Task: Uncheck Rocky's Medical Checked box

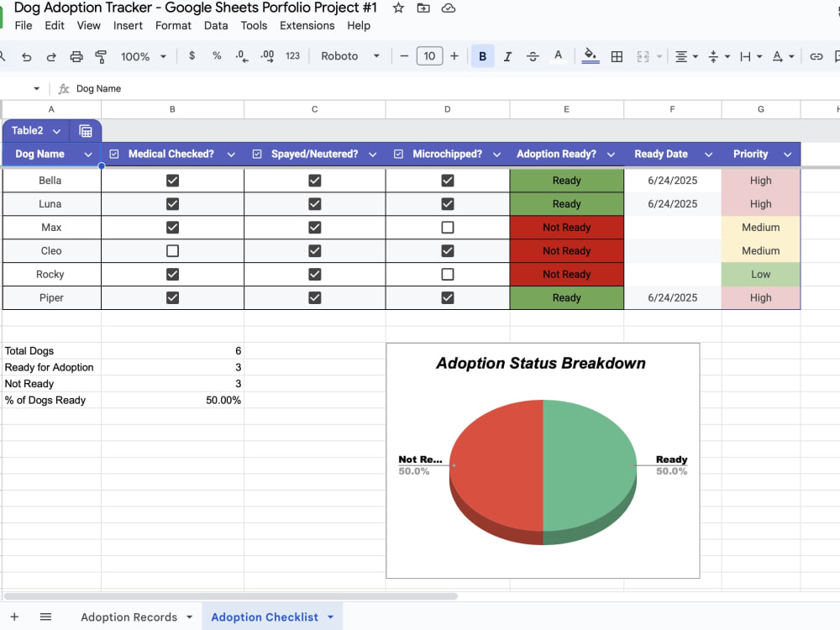Action: coord(172,275)
